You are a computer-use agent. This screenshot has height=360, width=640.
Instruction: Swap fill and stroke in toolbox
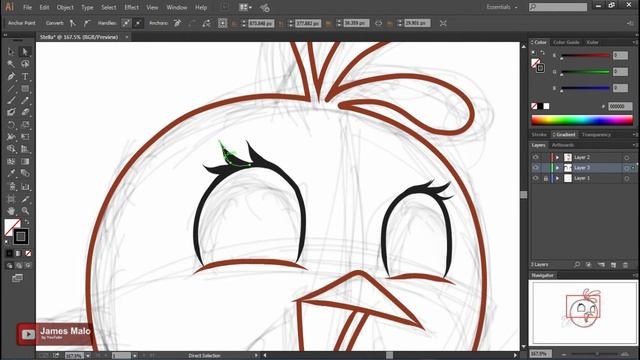tap(27, 222)
